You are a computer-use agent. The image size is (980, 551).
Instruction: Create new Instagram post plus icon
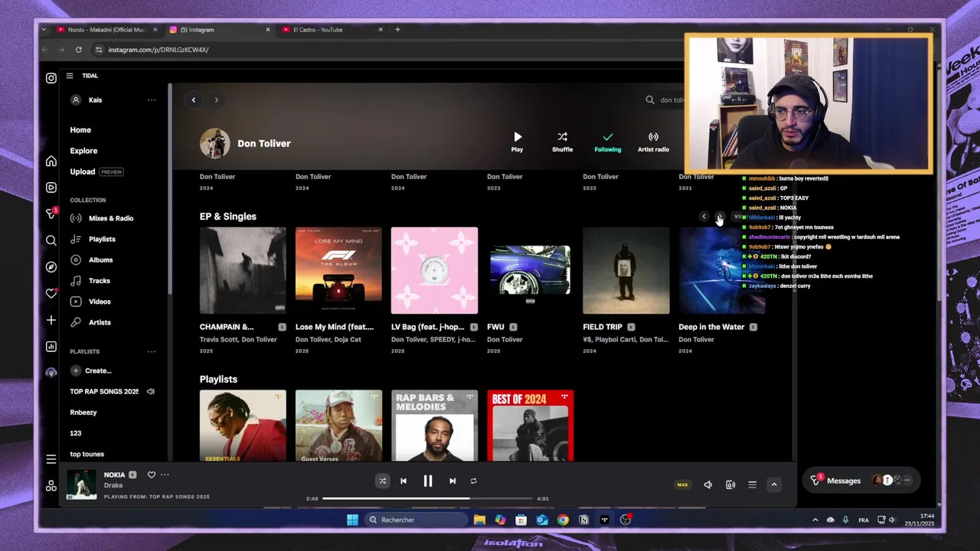coord(51,320)
